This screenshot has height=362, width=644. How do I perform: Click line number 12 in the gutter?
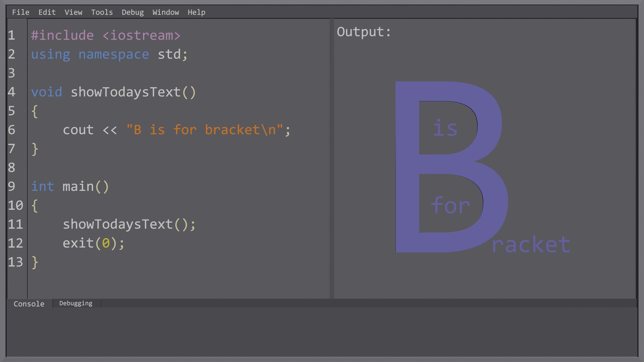pos(15,243)
